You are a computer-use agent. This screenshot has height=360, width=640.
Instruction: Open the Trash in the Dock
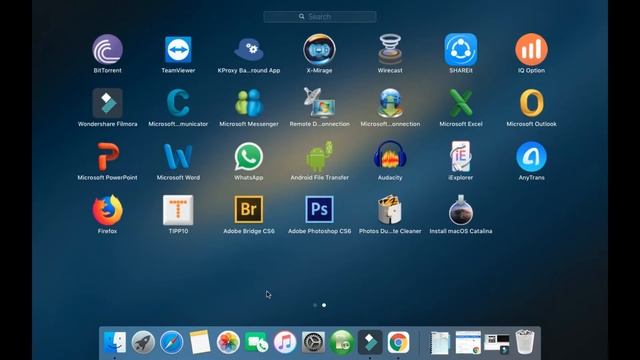tap(525, 342)
